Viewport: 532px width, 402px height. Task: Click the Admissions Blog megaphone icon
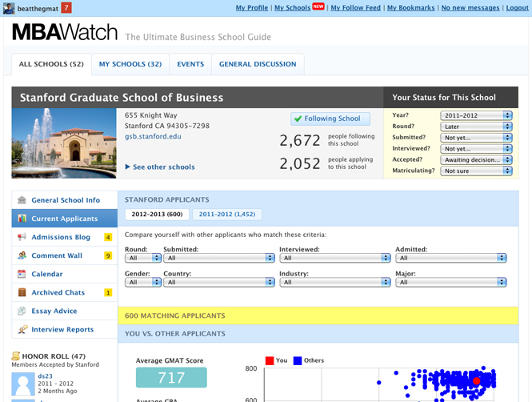pyautogui.click(x=22, y=237)
